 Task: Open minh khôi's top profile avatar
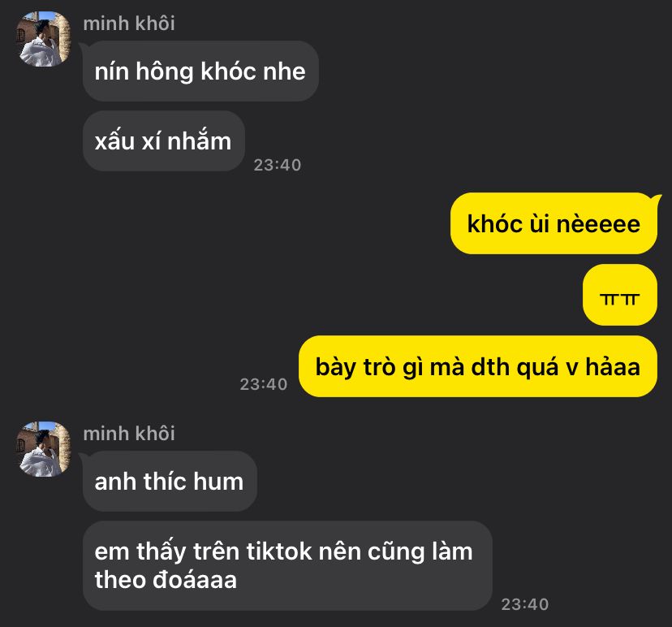[43, 39]
